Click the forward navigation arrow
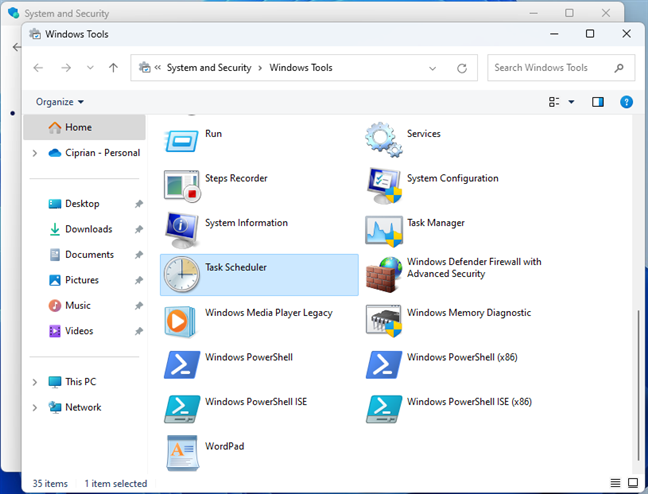This screenshot has height=494, width=648. [66, 67]
